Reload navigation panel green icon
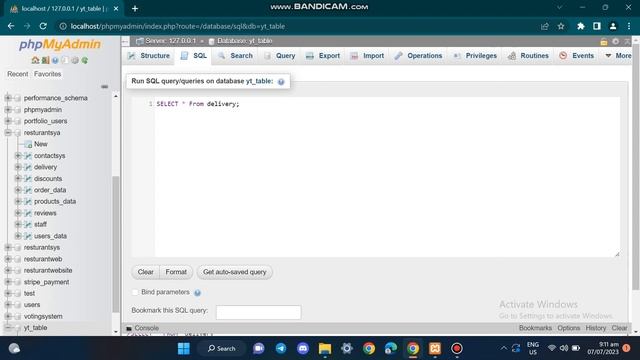The image size is (640, 360). coord(84,60)
